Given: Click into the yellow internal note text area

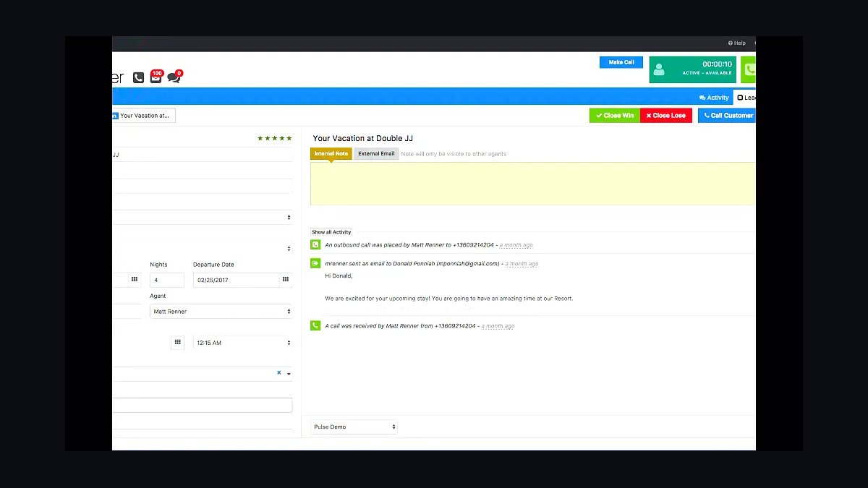Looking at the screenshot, I should point(533,184).
